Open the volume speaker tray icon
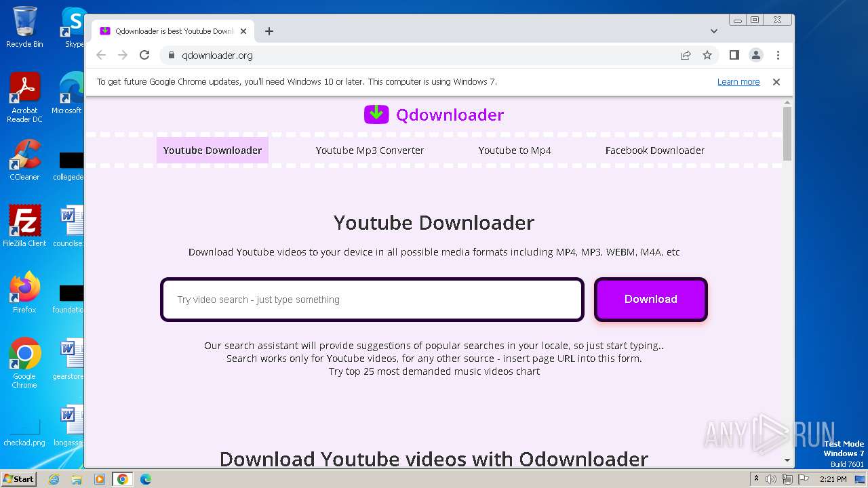 pyautogui.click(x=771, y=479)
